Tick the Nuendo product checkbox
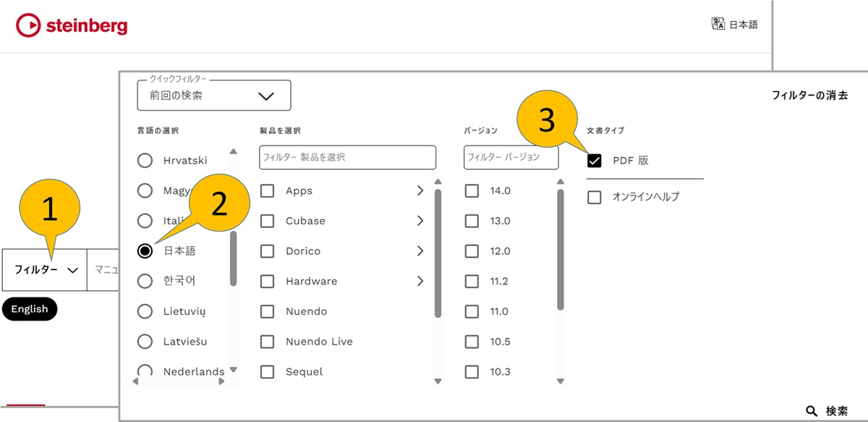 coord(268,311)
